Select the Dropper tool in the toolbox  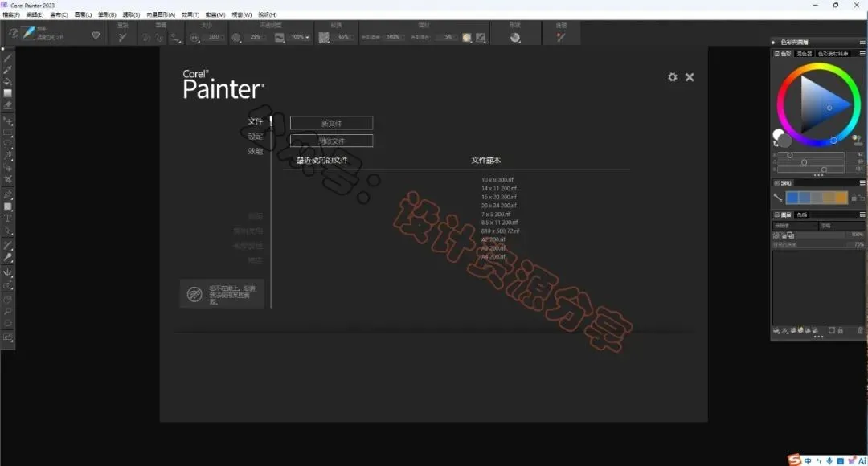[8, 70]
